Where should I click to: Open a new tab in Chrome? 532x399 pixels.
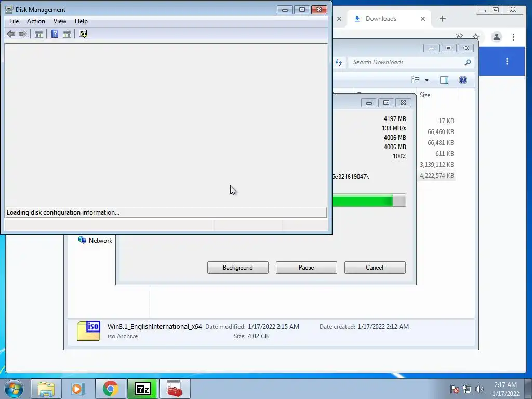443,19
